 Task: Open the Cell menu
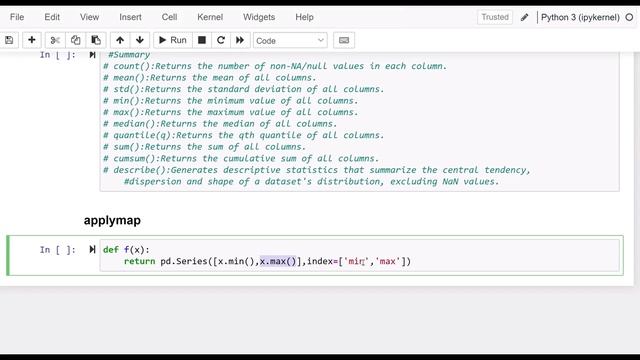point(169,17)
